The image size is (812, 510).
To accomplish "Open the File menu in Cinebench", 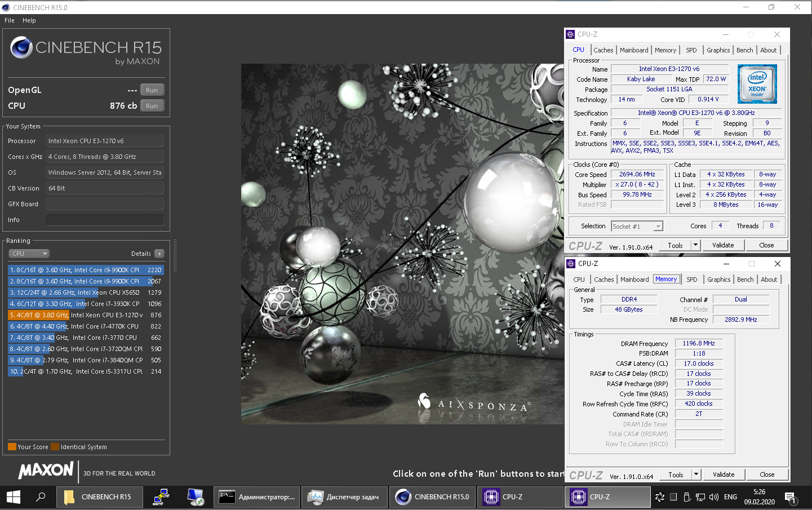I will [x=10, y=20].
